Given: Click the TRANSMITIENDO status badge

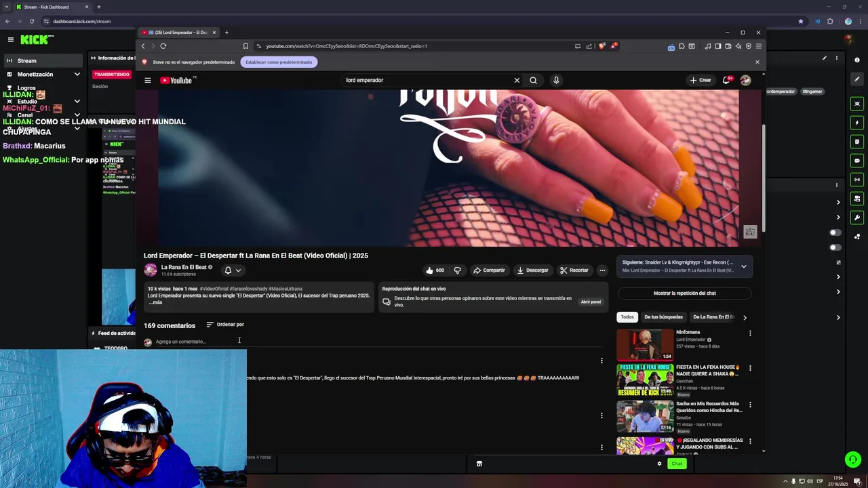Looking at the screenshot, I should coord(112,74).
